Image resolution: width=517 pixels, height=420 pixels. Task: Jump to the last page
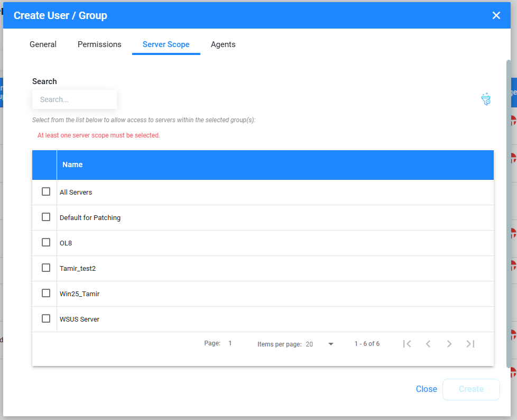pos(470,344)
